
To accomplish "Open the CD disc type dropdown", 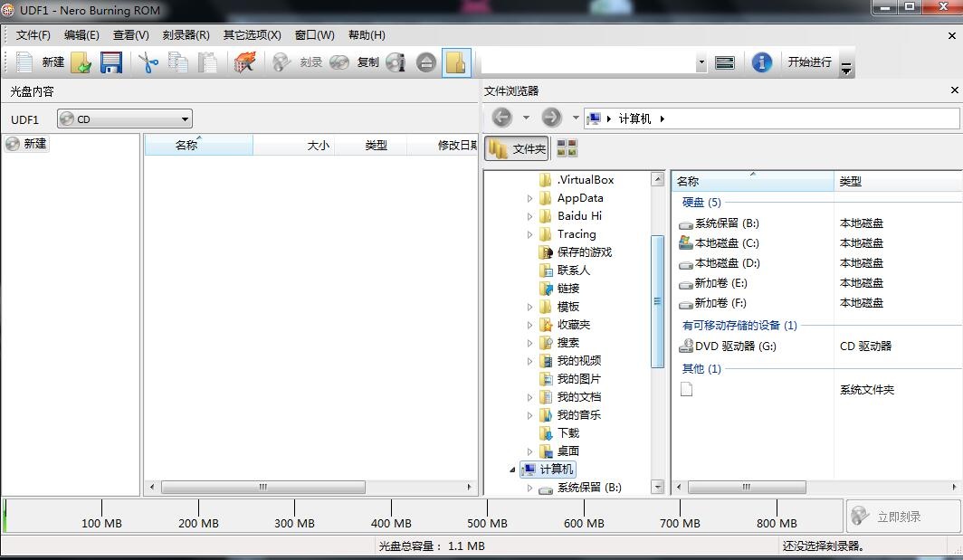I will click(125, 119).
